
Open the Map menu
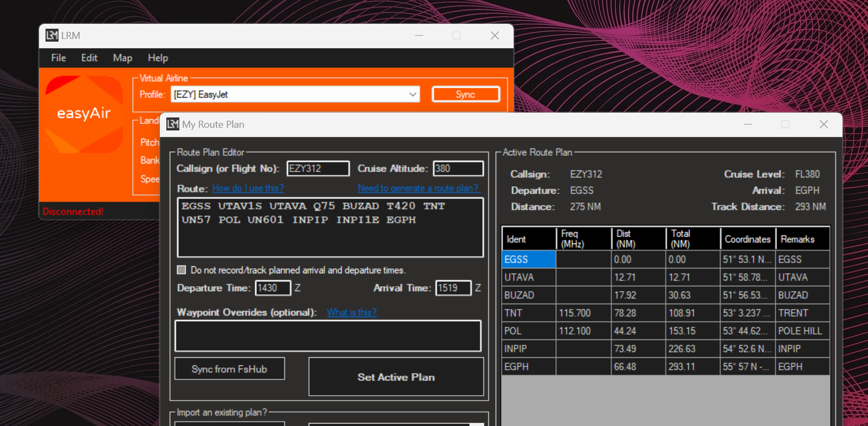pyautogui.click(x=122, y=58)
